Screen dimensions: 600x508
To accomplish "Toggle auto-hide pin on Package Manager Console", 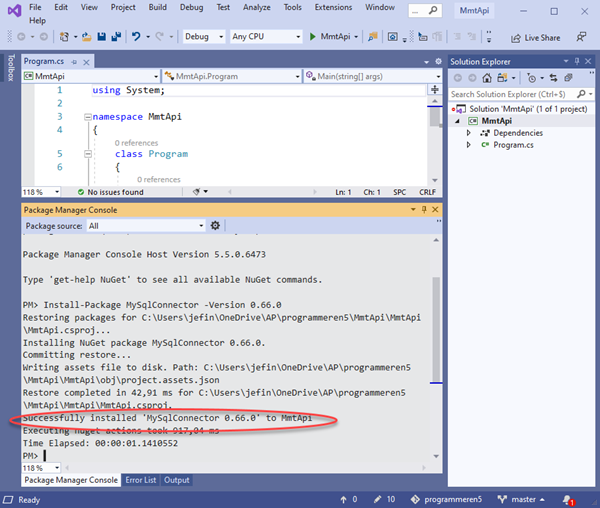I will click(x=424, y=209).
